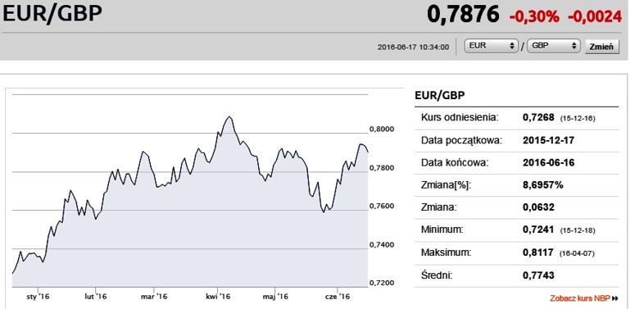Select the sty '16 axis label

(x=37, y=296)
